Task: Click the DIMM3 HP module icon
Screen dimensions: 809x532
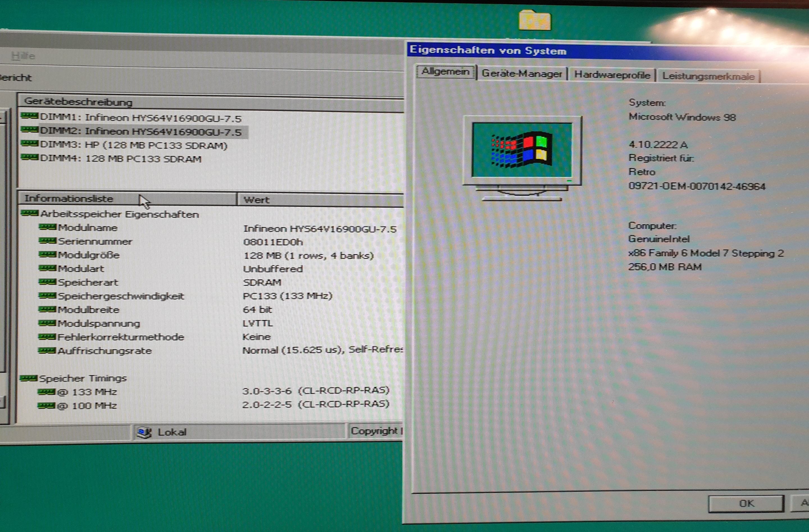Action: [x=29, y=144]
